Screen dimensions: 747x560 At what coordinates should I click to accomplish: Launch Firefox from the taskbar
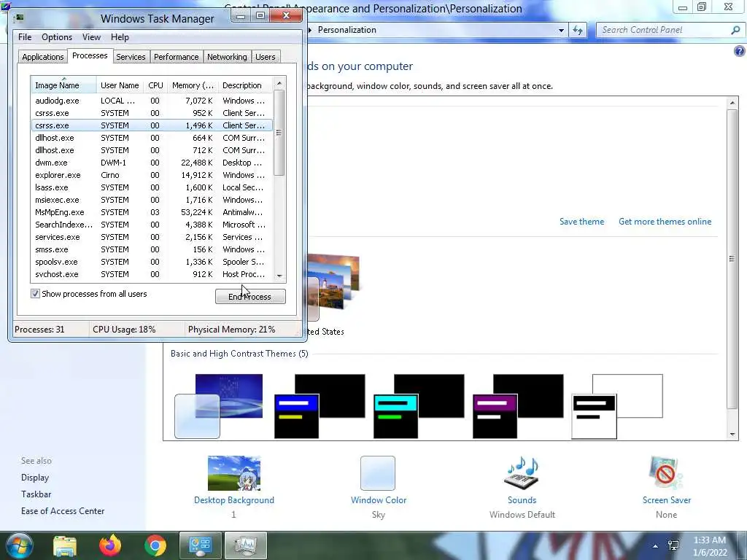[110, 545]
